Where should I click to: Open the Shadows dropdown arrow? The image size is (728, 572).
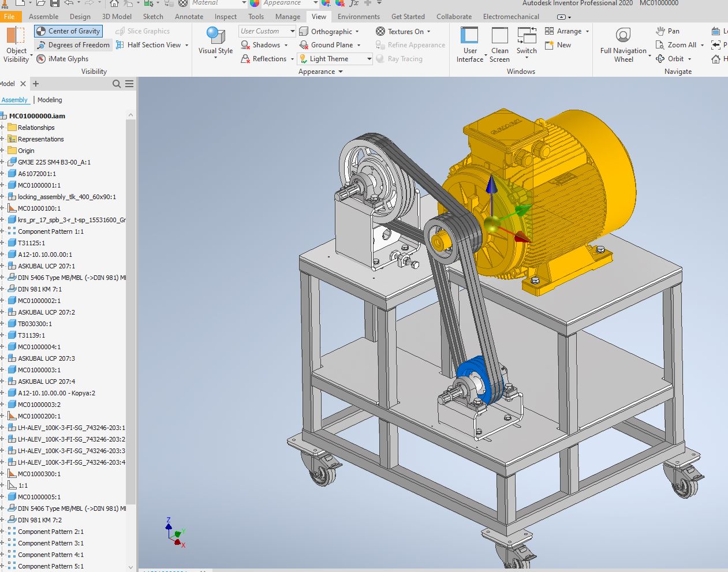coord(286,45)
